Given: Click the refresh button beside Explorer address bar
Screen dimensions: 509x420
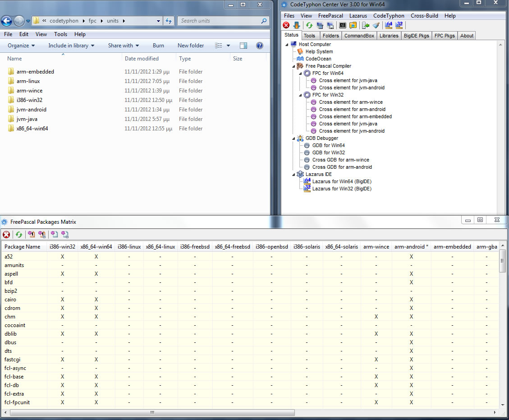Looking at the screenshot, I should coord(169,21).
